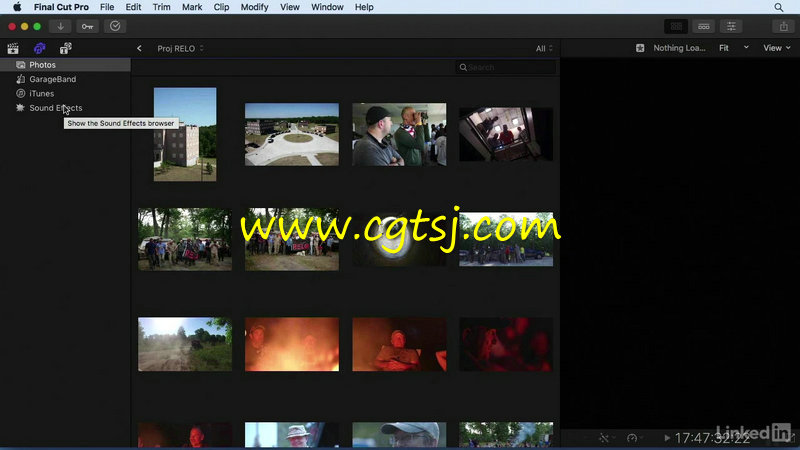
Task: Select the man sitting by fire photo
Action: pyautogui.click(x=399, y=344)
